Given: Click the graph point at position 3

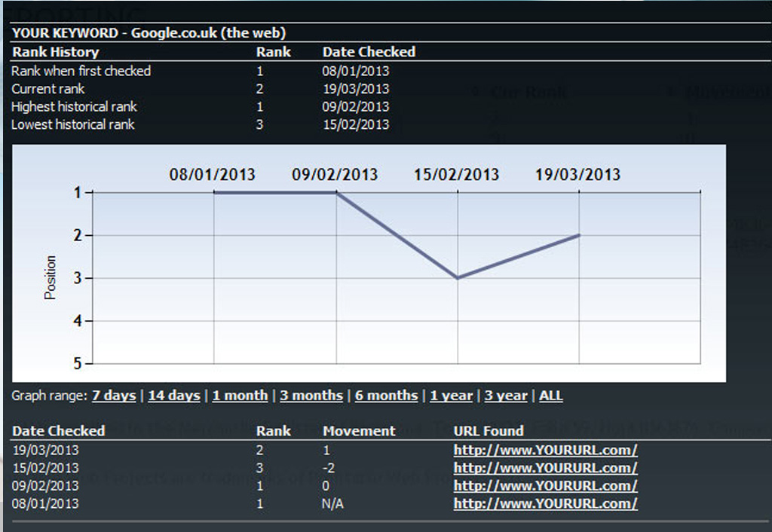Looking at the screenshot, I should (x=458, y=278).
